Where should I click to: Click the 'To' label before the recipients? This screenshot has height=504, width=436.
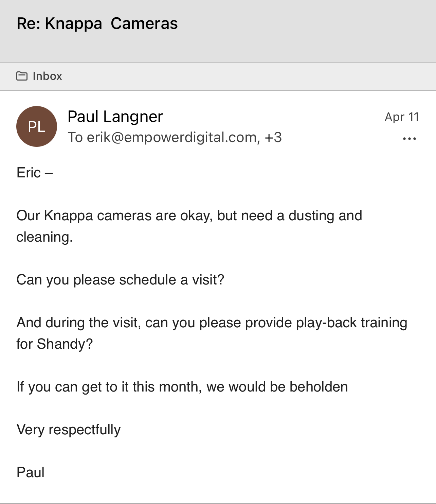(x=75, y=137)
